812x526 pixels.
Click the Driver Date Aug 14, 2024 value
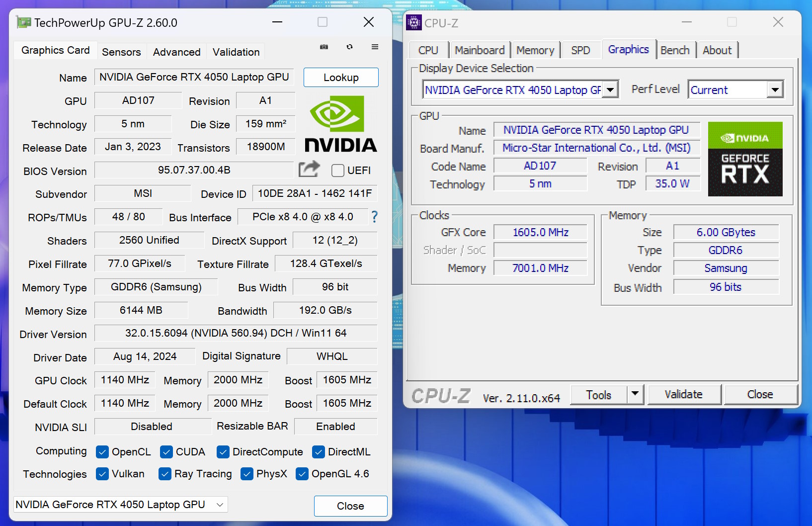(145, 356)
